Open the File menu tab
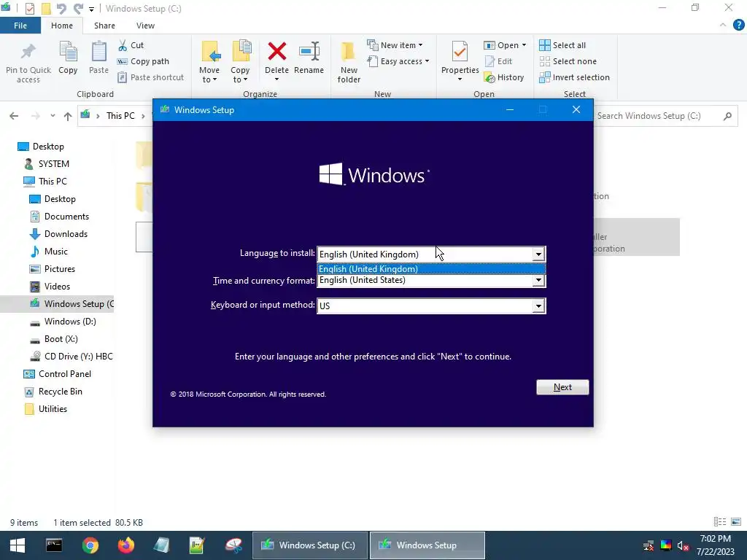Image resolution: width=747 pixels, height=560 pixels. [x=20, y=26]
